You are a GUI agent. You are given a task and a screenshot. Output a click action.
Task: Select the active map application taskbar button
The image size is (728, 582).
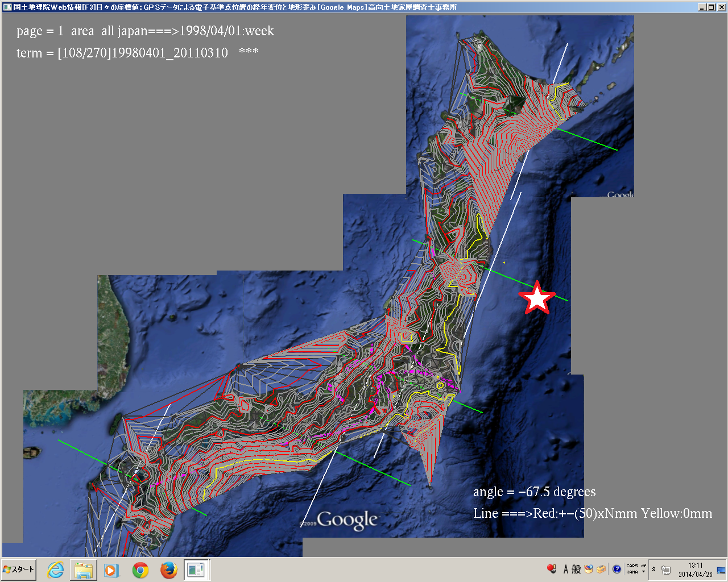click(197, 569)
